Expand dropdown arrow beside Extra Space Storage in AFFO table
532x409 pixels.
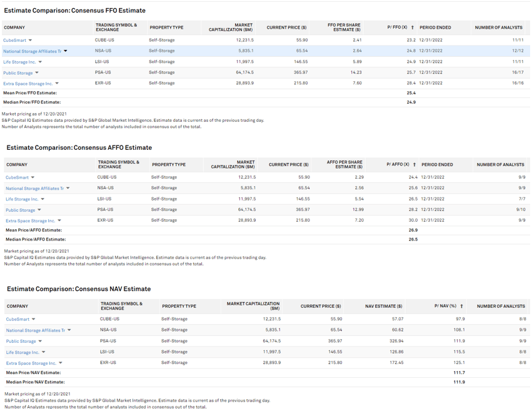coord(59,220)
